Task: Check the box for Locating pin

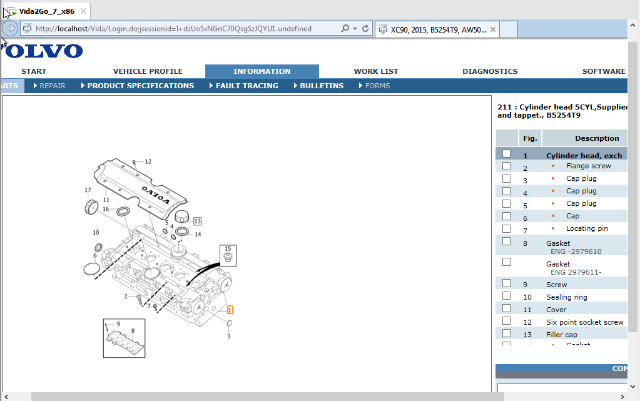Action: coord(506,228)
